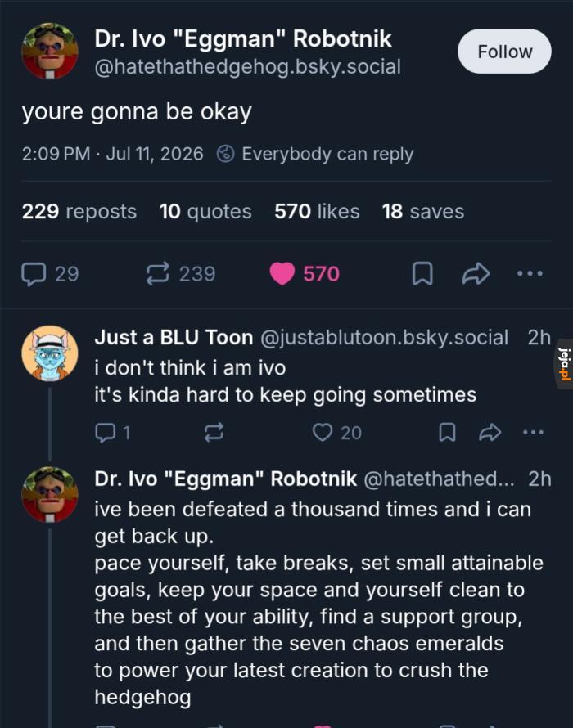
Task: Open Everybody can reply settings
Action: click(315, 154)
